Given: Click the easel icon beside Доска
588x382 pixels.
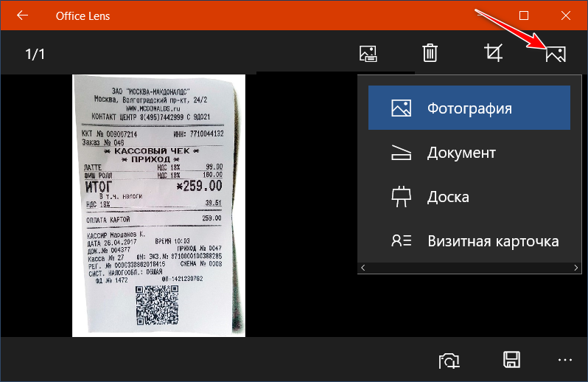Looking at the screenshot, I should [x=401, y=197].
